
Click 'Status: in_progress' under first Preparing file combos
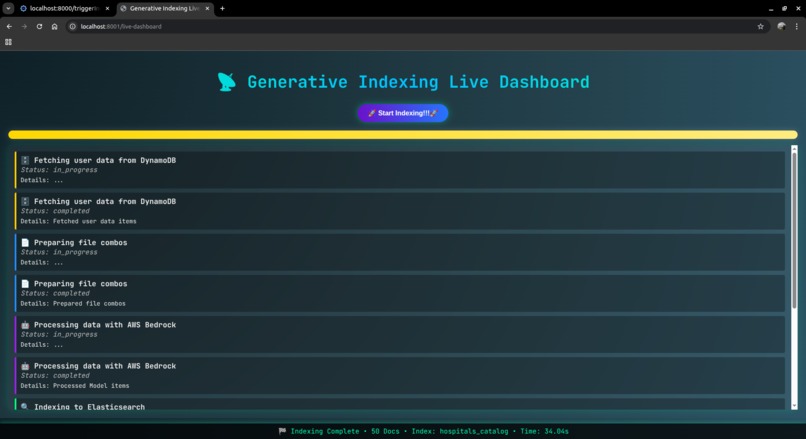pyautogui.click(x=59, y=252)
